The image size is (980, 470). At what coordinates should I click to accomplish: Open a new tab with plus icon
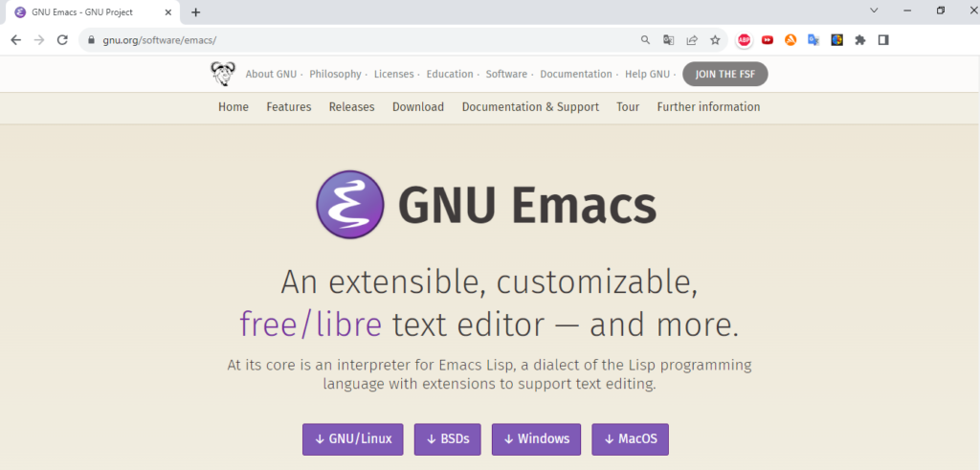point(195,11)
